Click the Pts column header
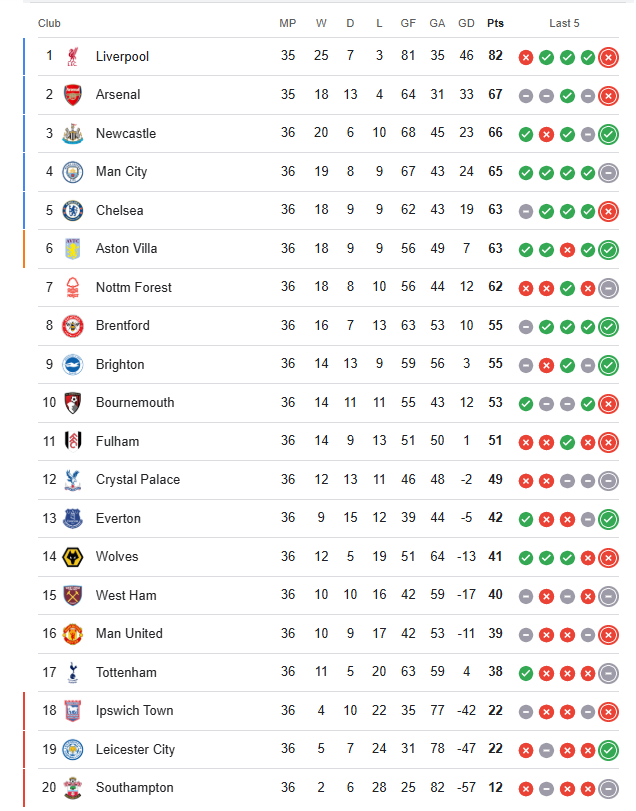 click(x=495, y=23)
